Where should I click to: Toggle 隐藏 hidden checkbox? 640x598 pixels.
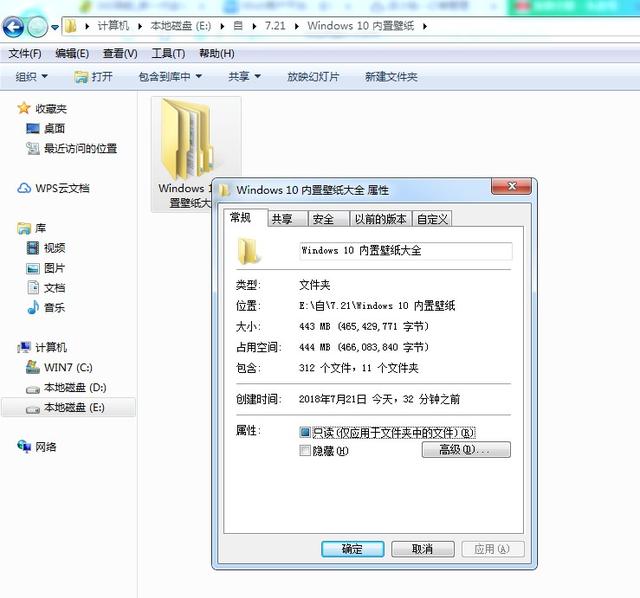[x=305, y=451]
